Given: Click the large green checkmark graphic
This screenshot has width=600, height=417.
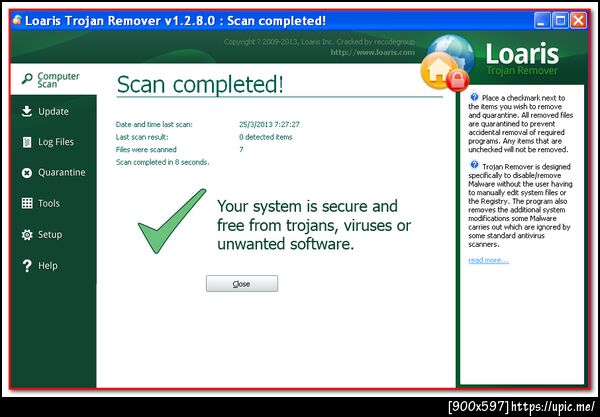Looking at the screenshot, I should click(172, 221).
